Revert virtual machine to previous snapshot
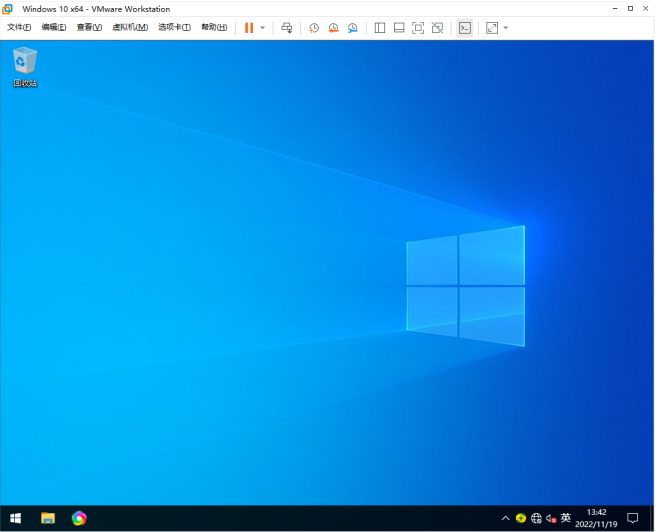This screenshot has width=655, height=532. (333, 28)
